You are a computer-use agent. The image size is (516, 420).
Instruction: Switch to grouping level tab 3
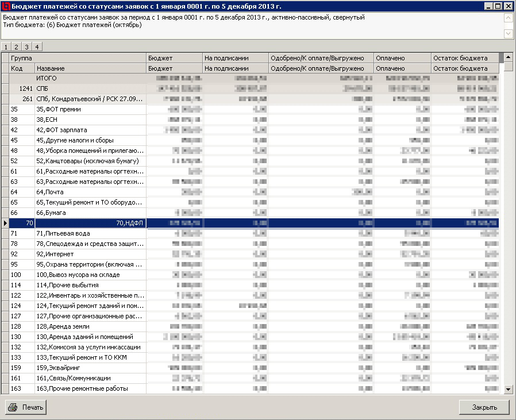point(26,47)
